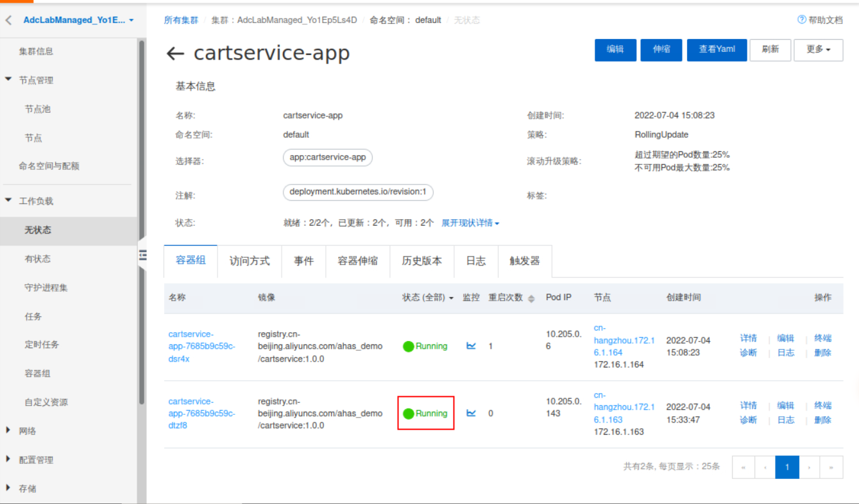Select 定时任务 in sidebar
Image resolution: width=859 pixels, height=504 pixels.
(x=42, y=344)
